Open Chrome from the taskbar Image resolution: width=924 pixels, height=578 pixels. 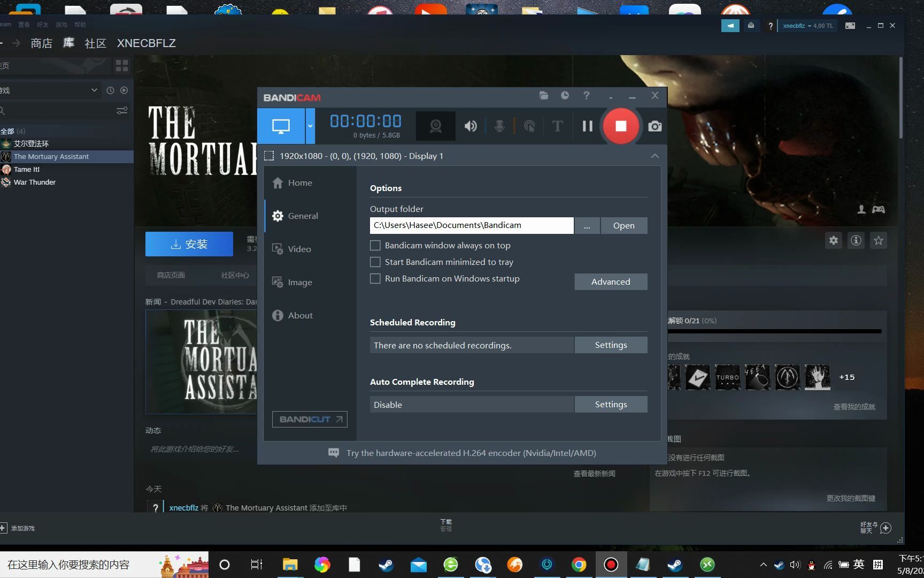(579, 565)
